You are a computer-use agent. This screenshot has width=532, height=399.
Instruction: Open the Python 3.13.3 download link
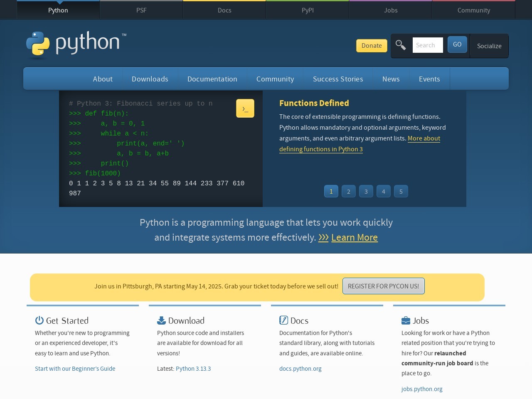[x=193, y=369]
